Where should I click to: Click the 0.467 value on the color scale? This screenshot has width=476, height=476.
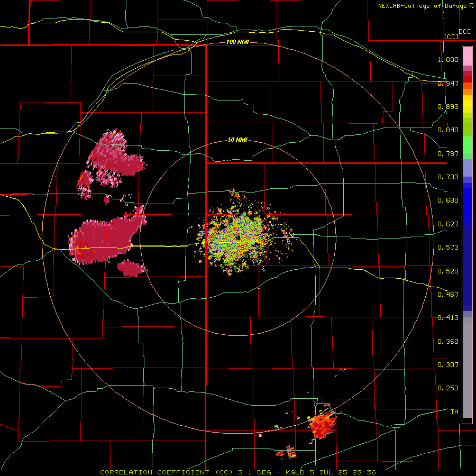click(x=448, y=295)
